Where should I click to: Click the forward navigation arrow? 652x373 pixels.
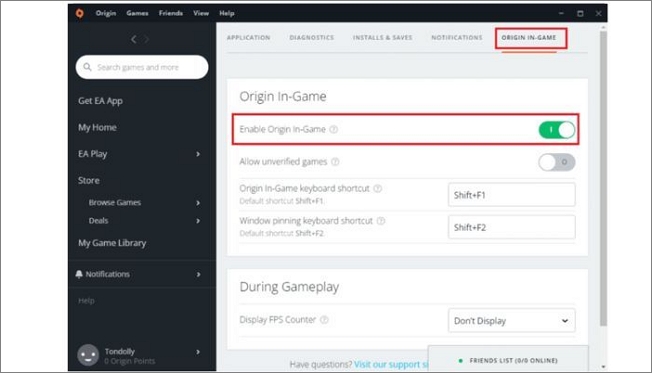point(146,39)
